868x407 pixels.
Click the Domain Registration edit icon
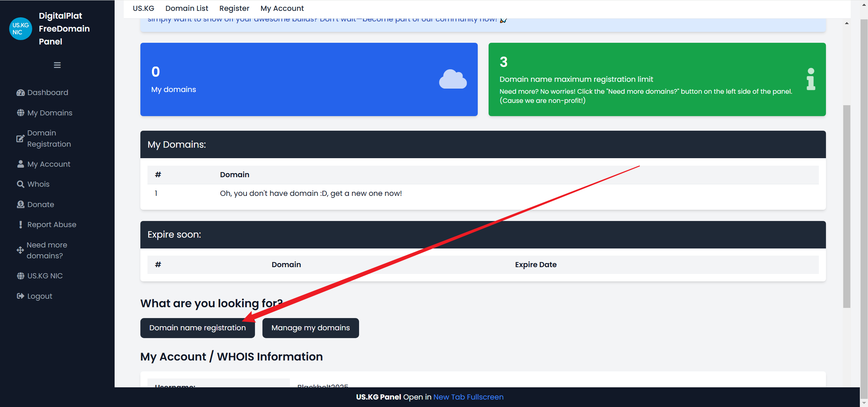click(20, 138)
